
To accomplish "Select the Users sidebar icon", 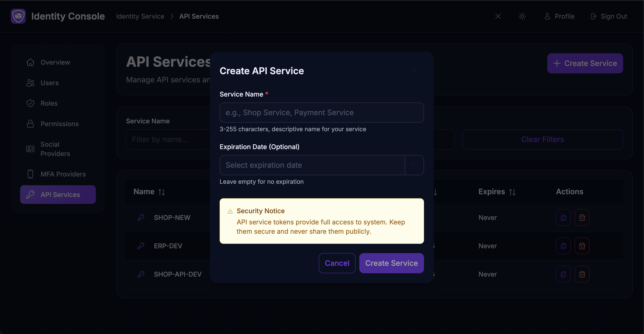I will click(30, 83).
